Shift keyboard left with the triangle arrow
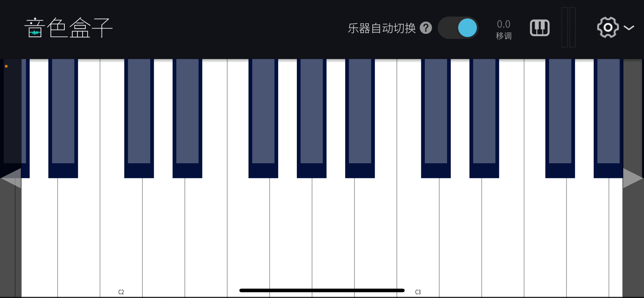 click(x=11, y=178)
